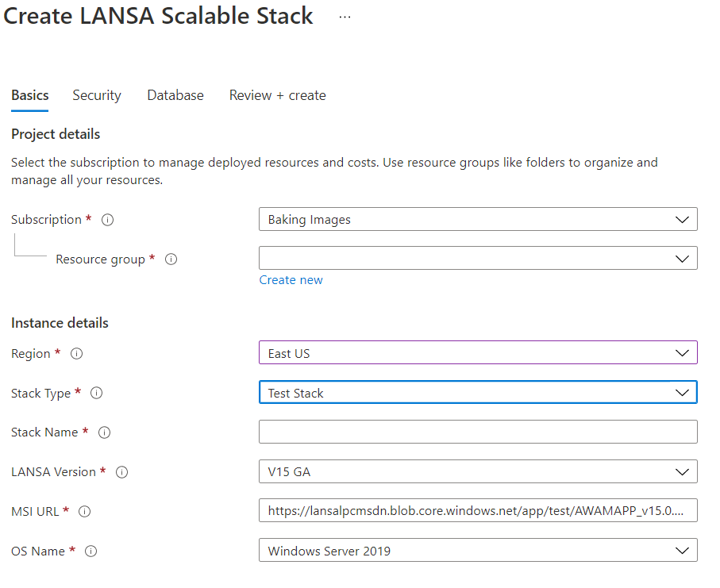720x588 pixels.
Task: Open the LANSA Version V15 GA dropdown
Action: click(x=478, y=471)
